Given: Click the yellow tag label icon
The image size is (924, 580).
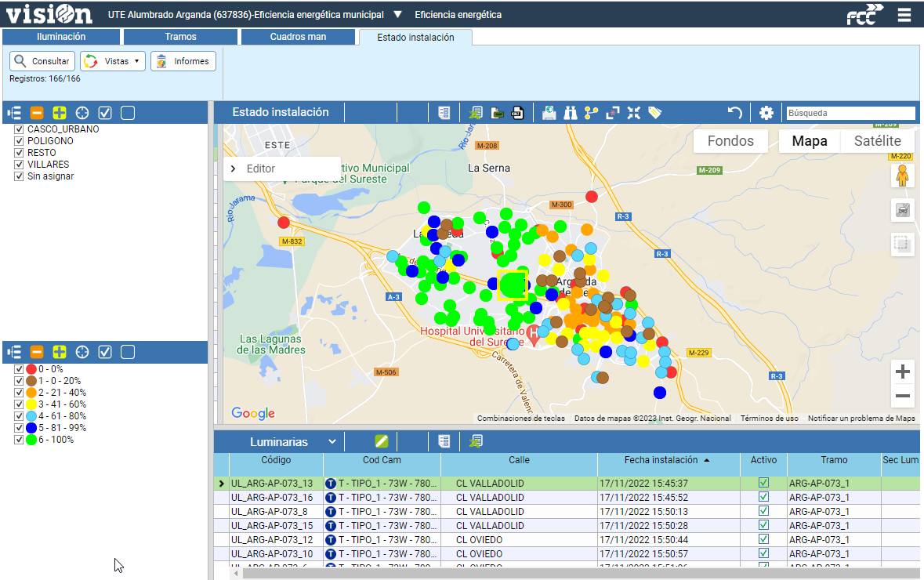Looking at the screenshot, I should (655, 113).
